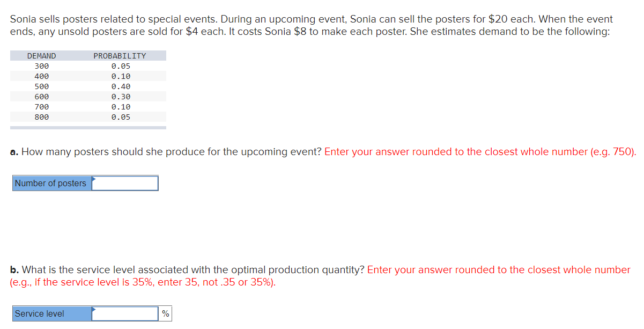Click the percent sign next to Service level
Image resolution: width=644 pixels, height=329 pixels.
pyautogui.click(x=165, y=313)
